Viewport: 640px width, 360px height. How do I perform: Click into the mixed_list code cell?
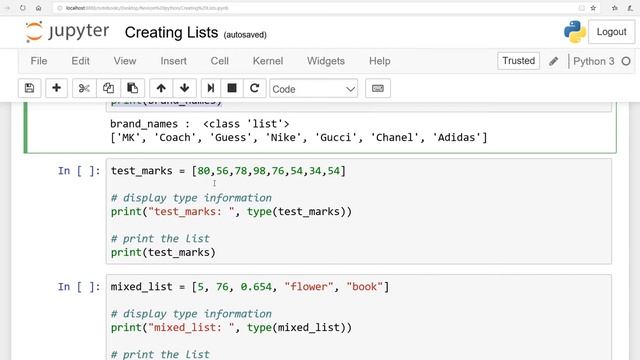tap(359, 317)
